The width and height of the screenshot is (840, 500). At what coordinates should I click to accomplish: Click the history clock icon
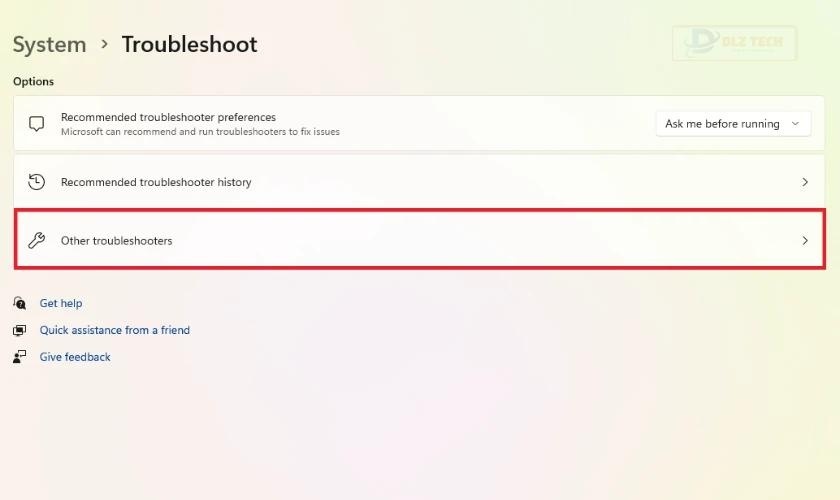click(x=36, y=182)
